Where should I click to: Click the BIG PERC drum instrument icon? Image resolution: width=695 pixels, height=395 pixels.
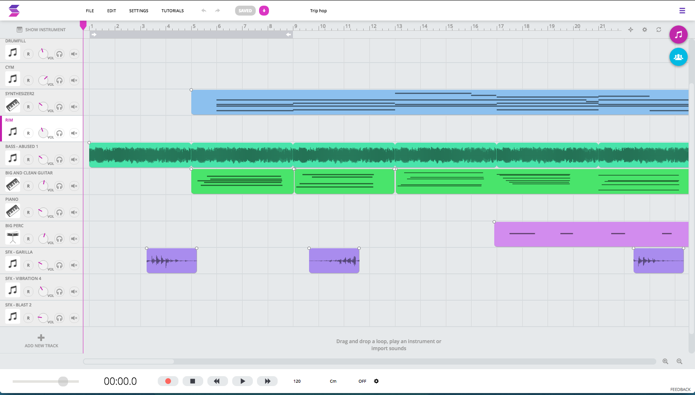[12, 238]
